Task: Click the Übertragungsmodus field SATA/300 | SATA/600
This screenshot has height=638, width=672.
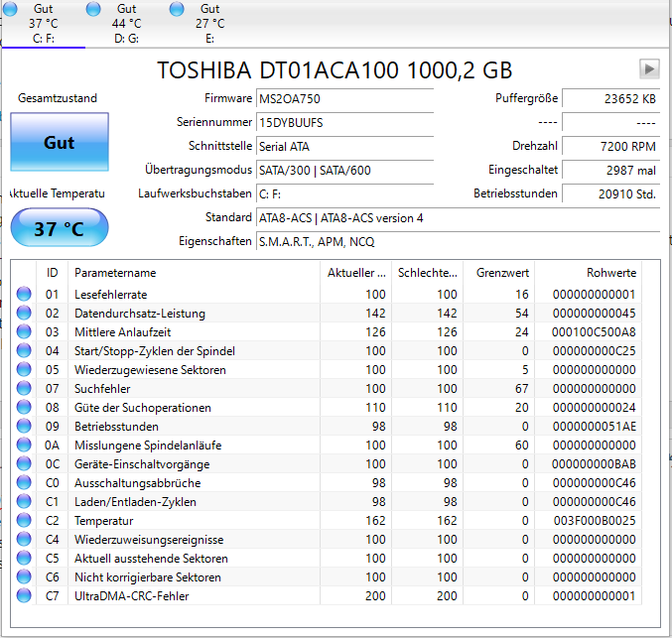Action: [345, 171]
